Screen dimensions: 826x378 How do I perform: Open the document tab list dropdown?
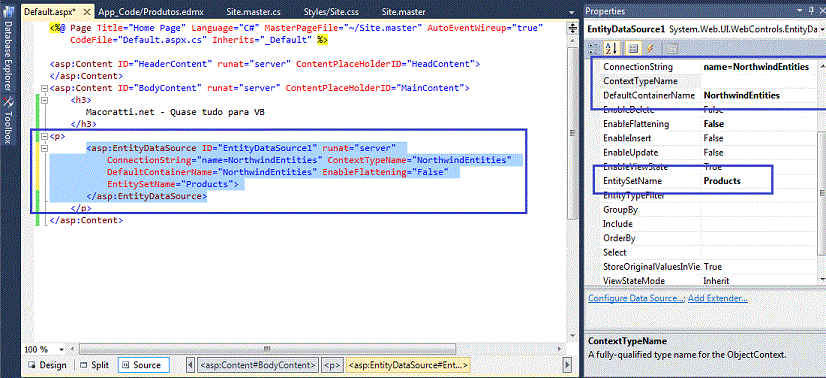tap(573, 11)
